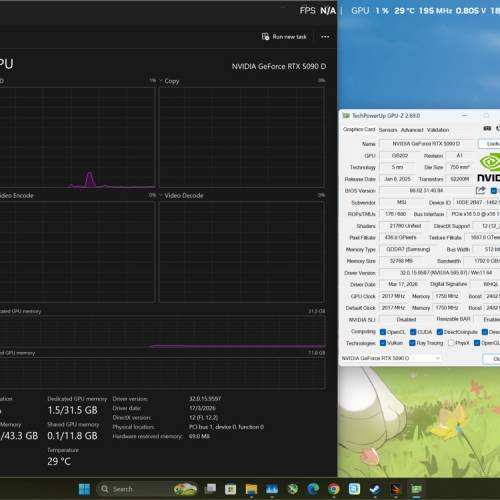Viewport: 500px width, 500px height.
Task: Click the taskbar Search box
Action: (148, 489)
